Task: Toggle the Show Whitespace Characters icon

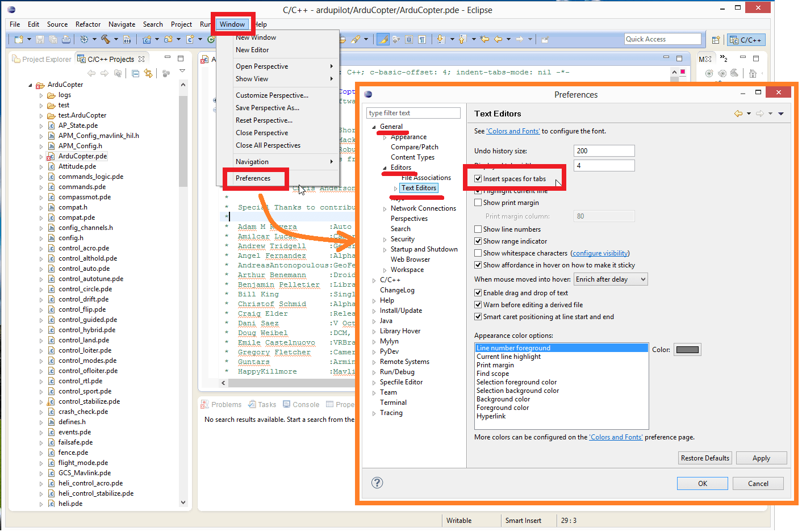Action: tap(422, 39)
